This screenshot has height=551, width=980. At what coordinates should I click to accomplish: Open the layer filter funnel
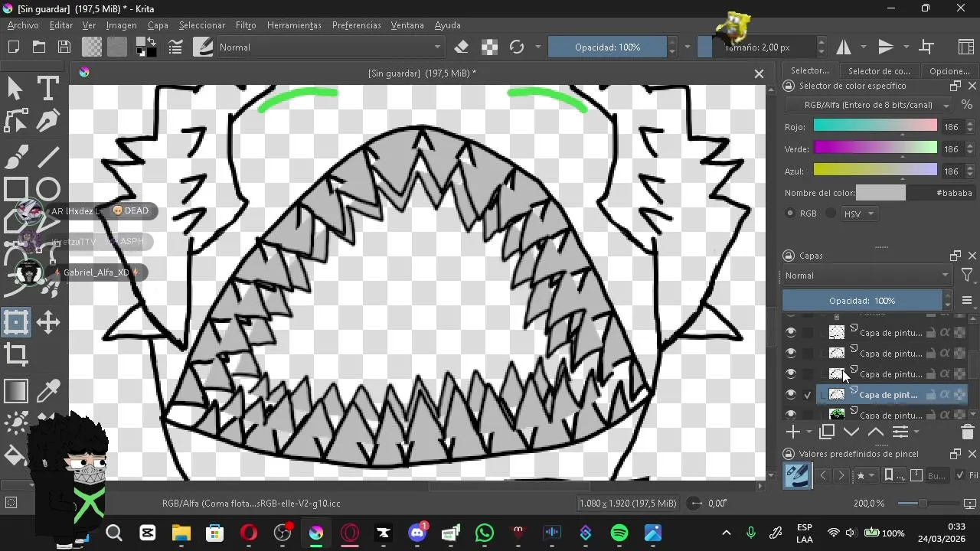coord(967,275)
